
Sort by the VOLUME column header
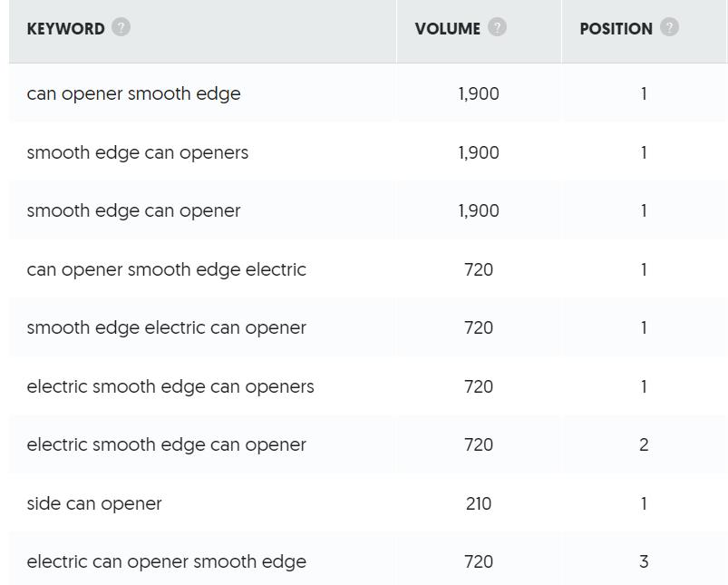coord(448,29)
